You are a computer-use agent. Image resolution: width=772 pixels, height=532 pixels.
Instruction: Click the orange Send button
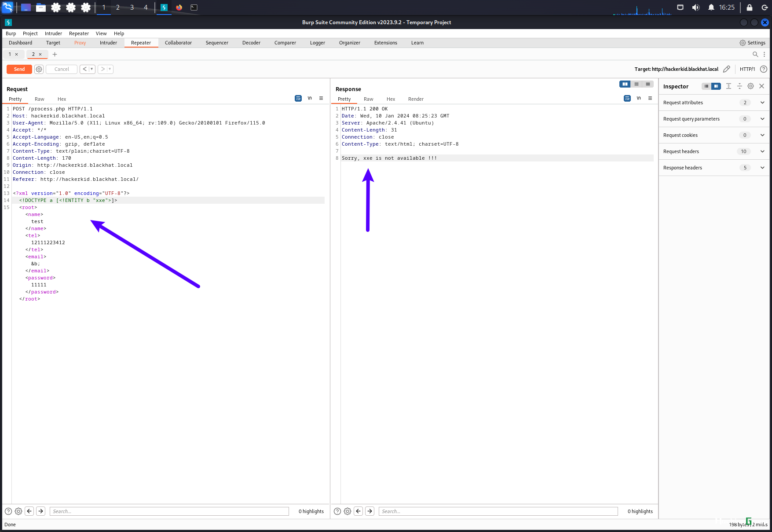tap(19, 69)
